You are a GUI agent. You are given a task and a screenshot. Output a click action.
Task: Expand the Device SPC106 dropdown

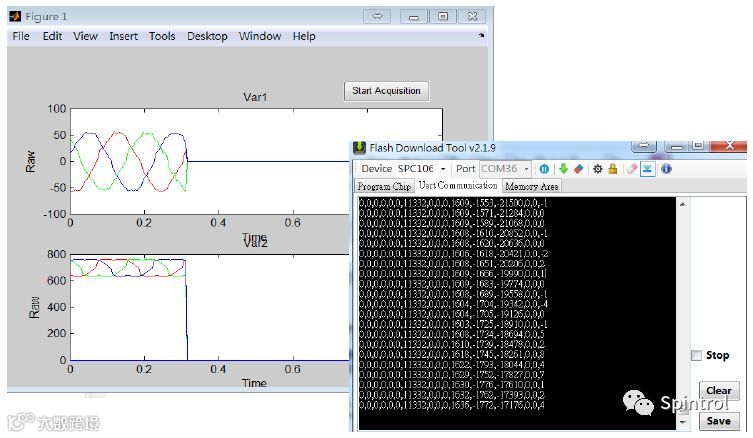click(x=443, y=169)
